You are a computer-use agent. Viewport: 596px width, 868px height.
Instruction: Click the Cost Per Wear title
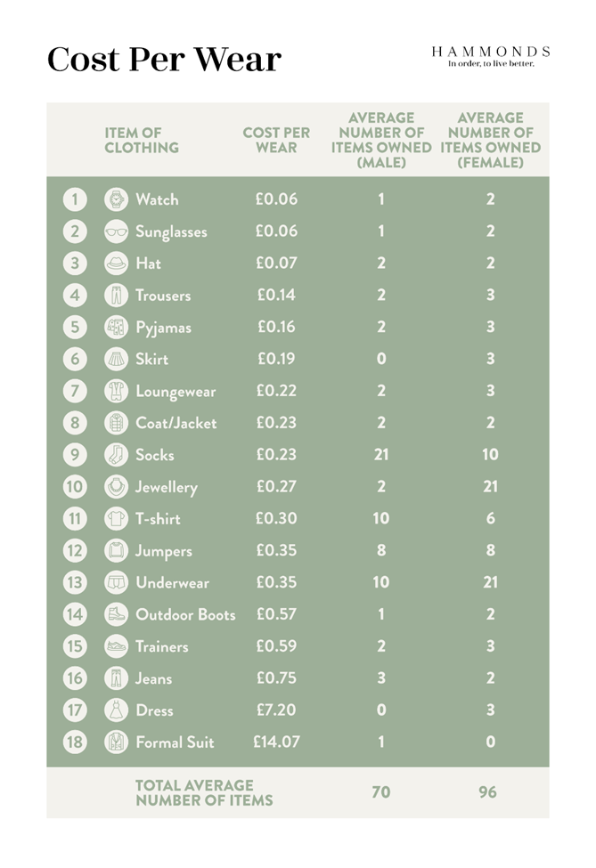164,60
